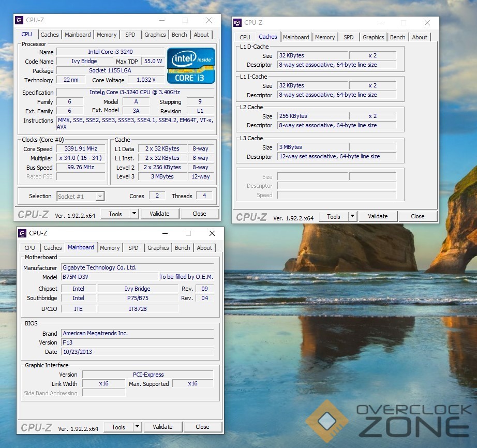Image resolution: width=477 pixels, height=448 pixels.
Task: Minimize the CPU-Z window showing Mainboard info
Action: point(164,233)
